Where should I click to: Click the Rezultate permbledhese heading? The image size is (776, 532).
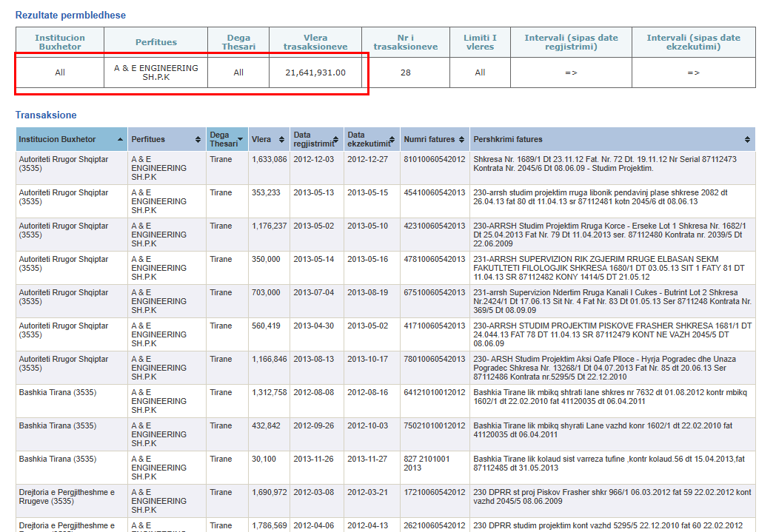pyautogui.click(x=71, y=15)
